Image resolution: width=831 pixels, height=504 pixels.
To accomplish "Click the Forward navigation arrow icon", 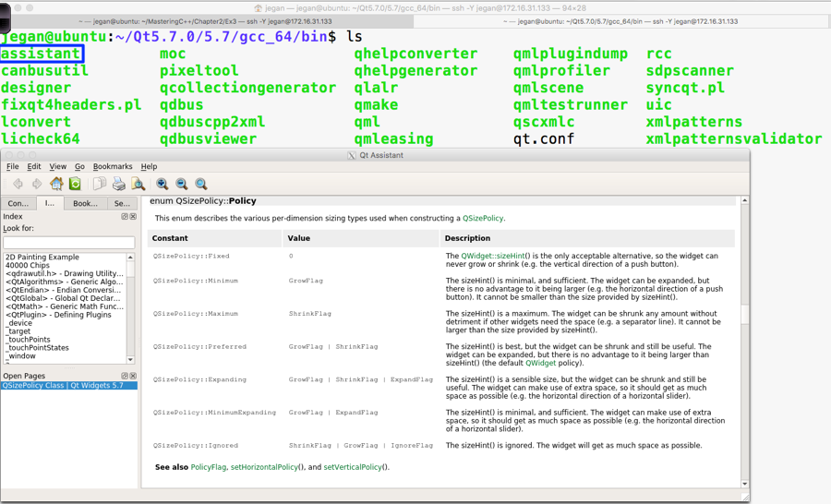I will coord(37,184).
